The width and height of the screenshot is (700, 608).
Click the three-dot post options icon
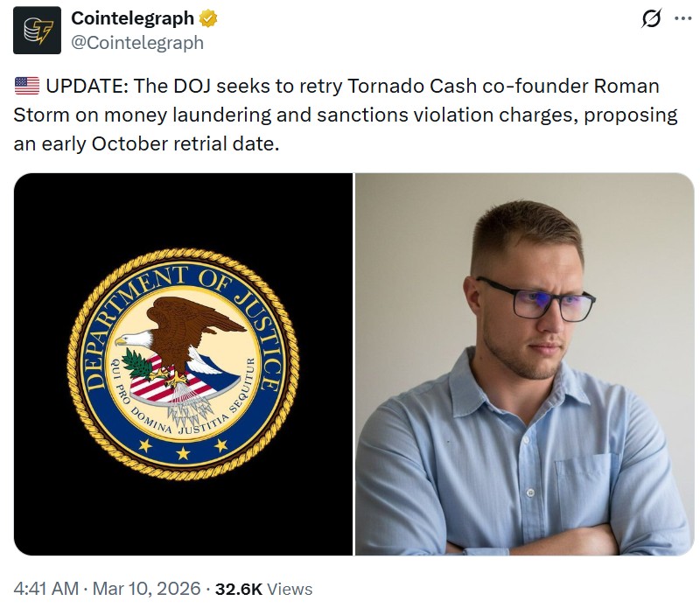pos(682,17)
